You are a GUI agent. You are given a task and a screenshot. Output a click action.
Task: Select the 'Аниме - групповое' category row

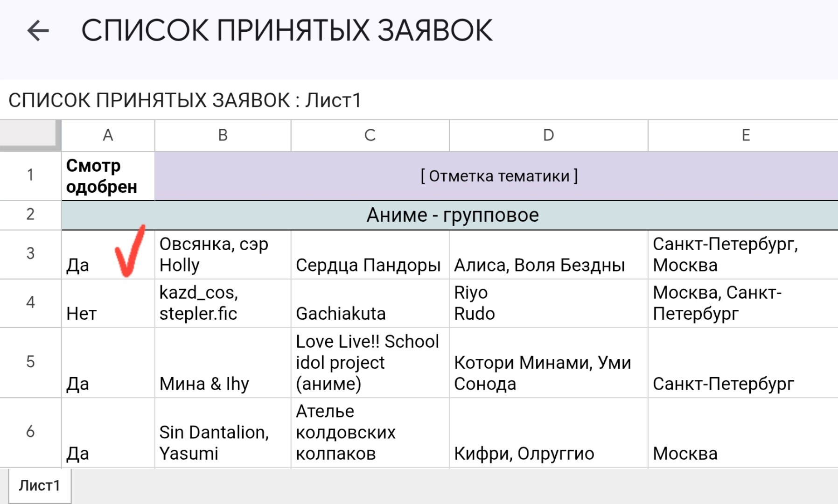[x=450, y=215]
